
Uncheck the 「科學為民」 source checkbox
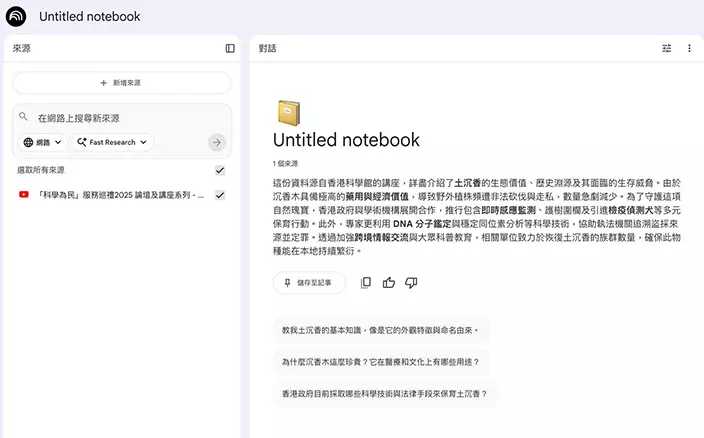(220, 195)
